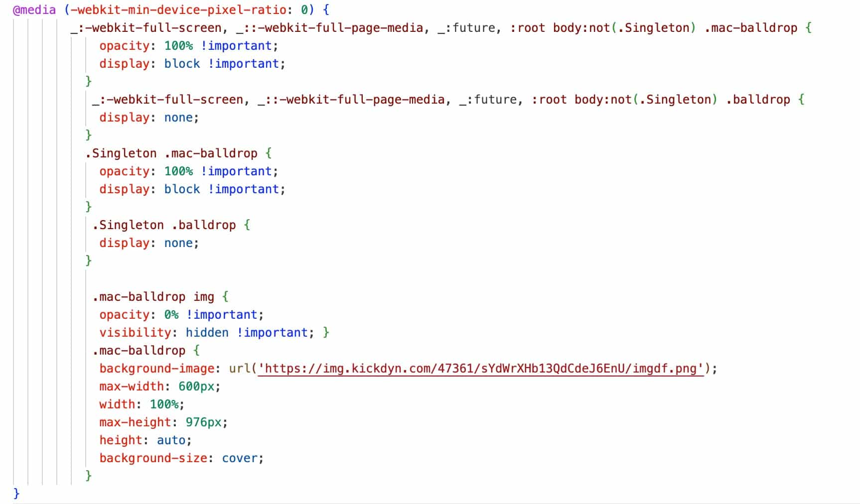Click '.mac-balldrop img' selector

[x=153, y=297]
